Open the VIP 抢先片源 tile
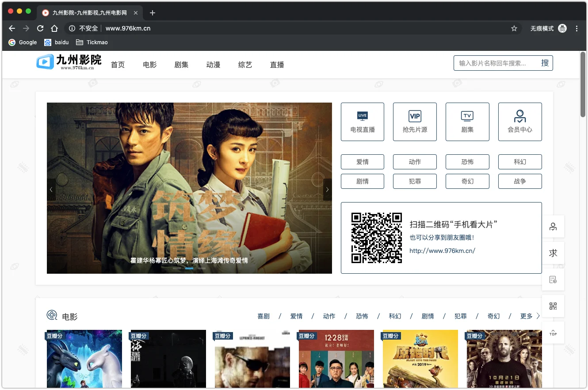This screenshot has width=588, height=390. pos(415,122)
